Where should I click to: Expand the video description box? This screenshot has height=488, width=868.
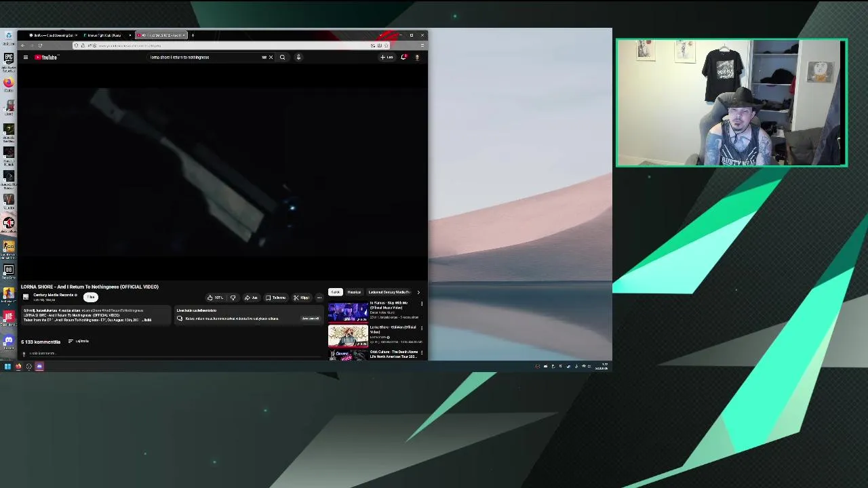96,315
